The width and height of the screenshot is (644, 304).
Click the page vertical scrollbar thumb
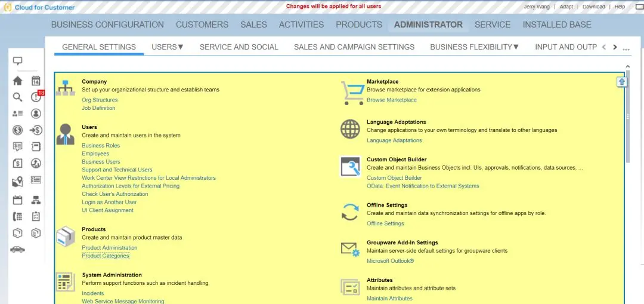click(x=627, y=117)
